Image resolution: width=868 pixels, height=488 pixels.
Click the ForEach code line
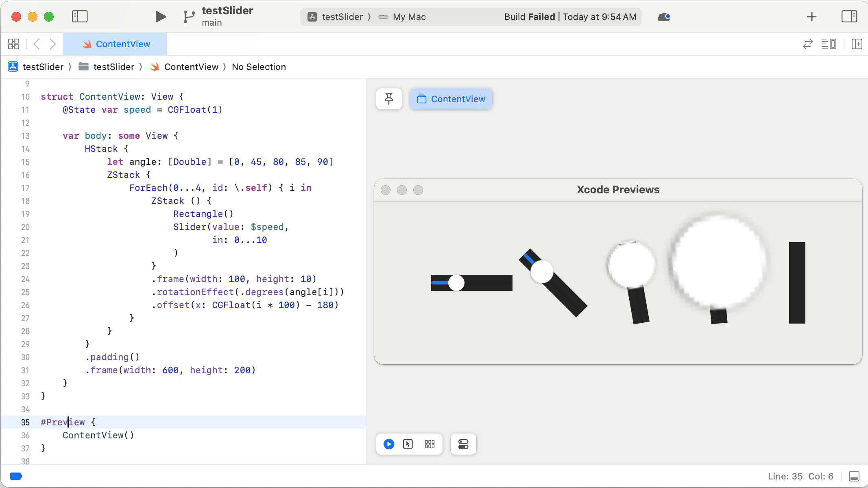(x=220, y=188)
